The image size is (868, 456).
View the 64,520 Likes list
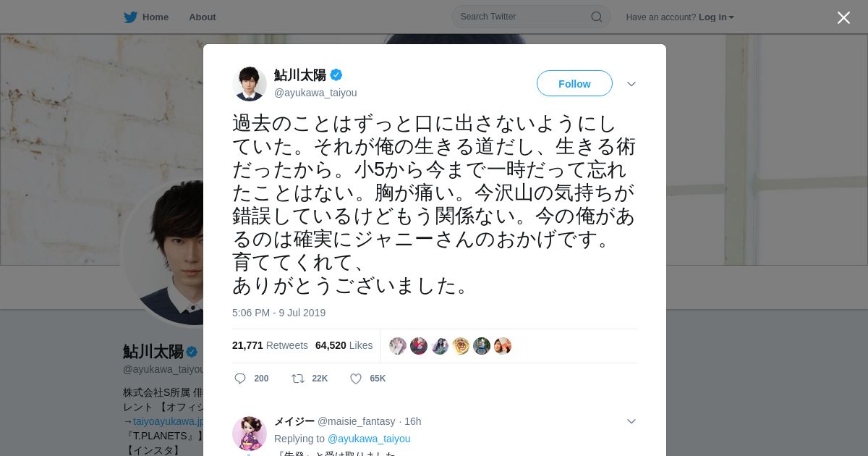(344, 345)
